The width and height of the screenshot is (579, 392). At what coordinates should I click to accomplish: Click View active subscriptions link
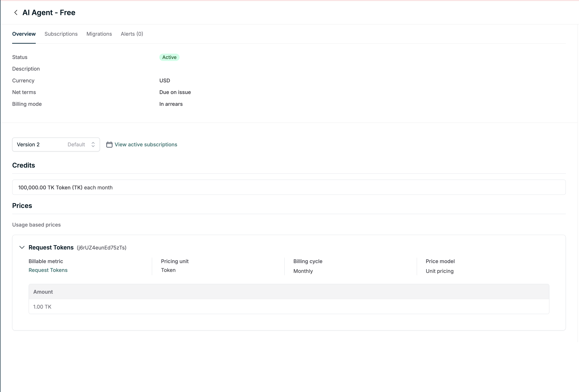(x=146, y=145)
